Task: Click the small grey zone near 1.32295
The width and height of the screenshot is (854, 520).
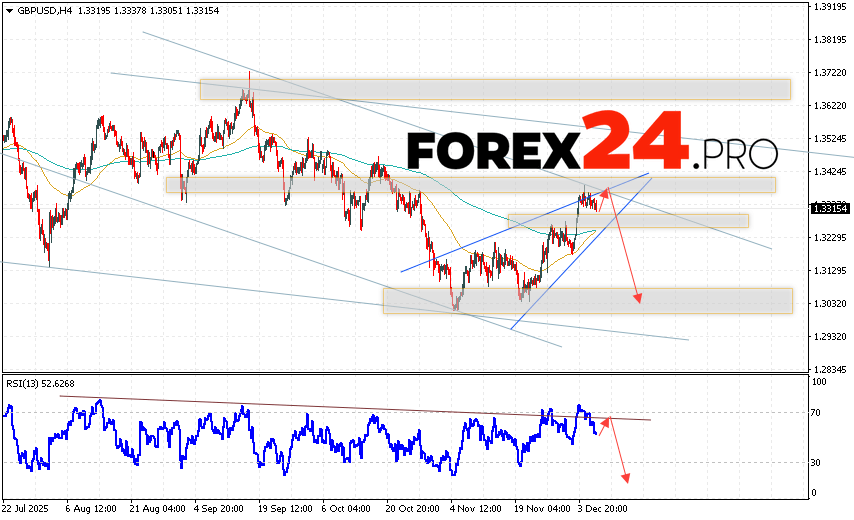Action: pos(627,220)
